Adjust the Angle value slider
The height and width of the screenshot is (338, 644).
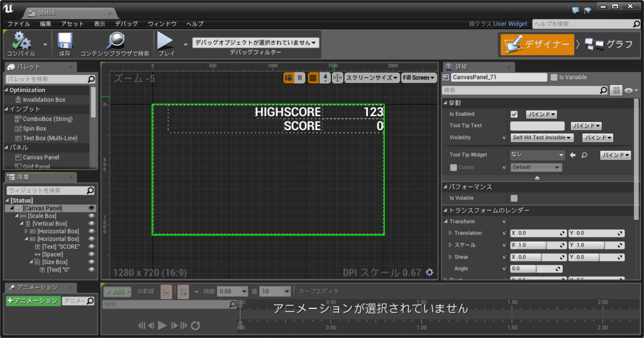coord(536,269)
